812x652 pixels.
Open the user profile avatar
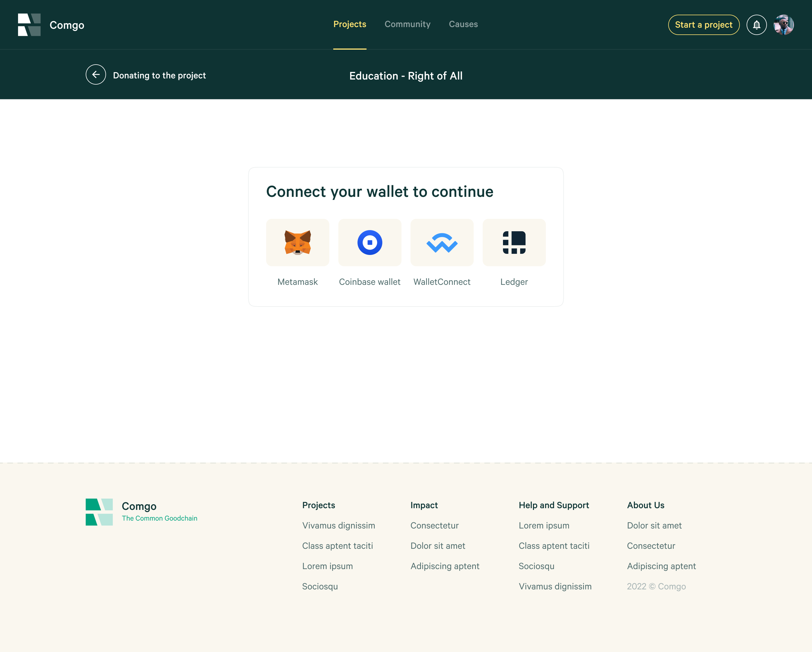coord(783,25)
